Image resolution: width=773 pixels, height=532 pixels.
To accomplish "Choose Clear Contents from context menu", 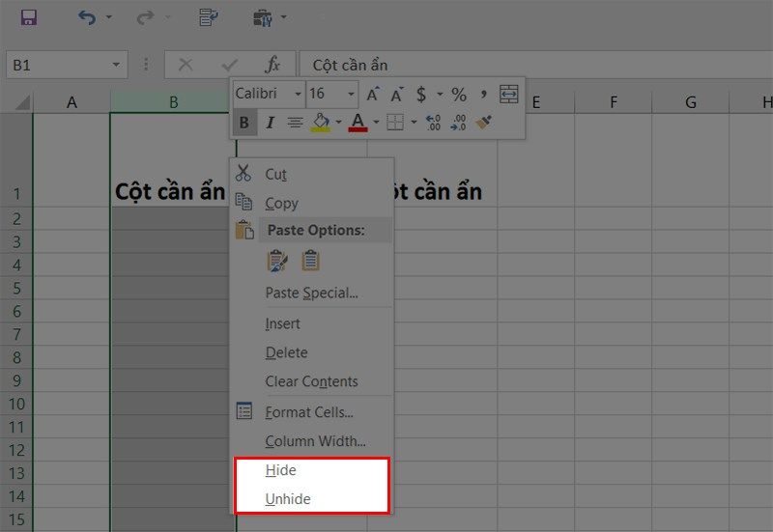I will [312, 381].
